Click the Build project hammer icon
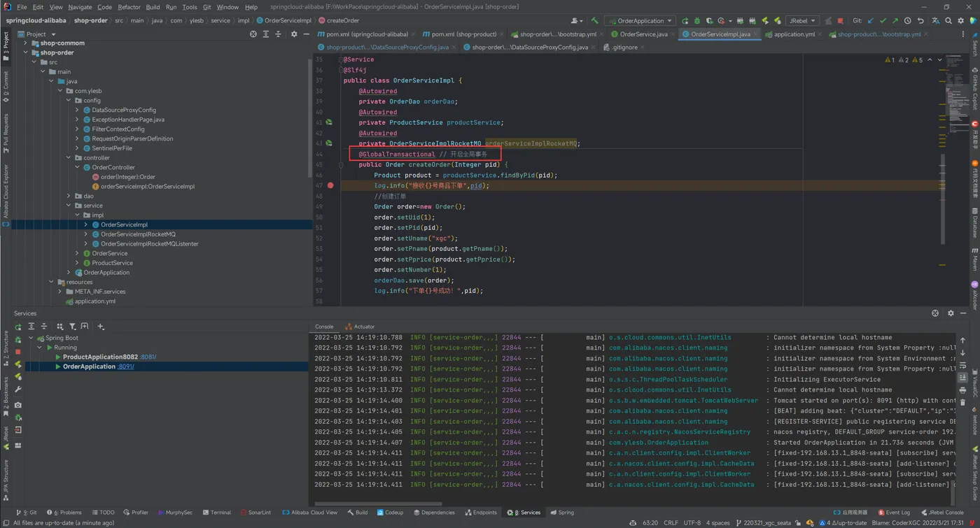The image size is (980, 528). click(x=594, y=21)
